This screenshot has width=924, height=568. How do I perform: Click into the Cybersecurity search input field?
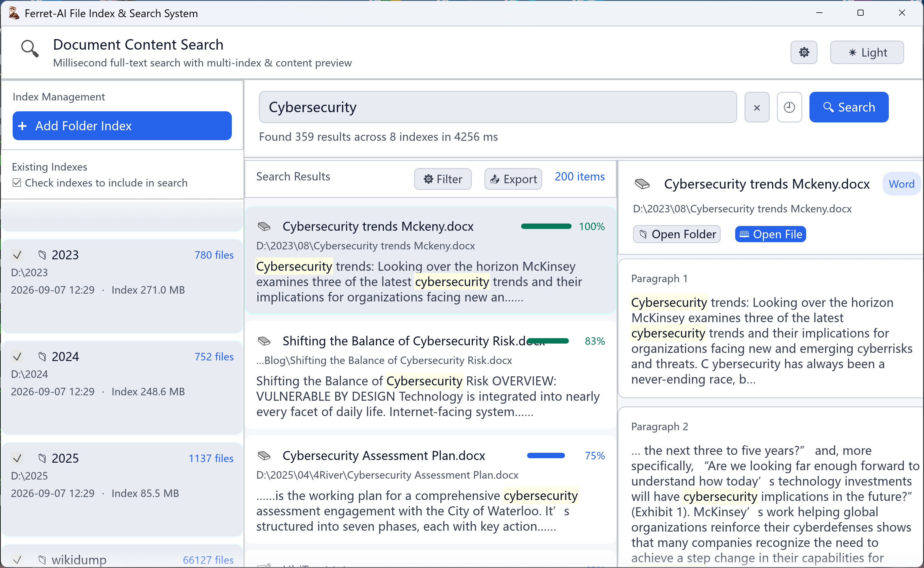point(498,107)
